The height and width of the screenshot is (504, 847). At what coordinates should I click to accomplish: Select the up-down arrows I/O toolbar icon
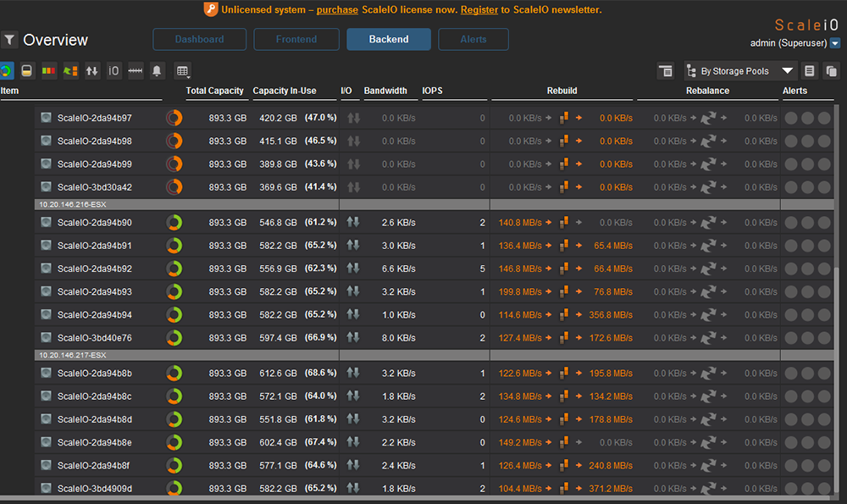tap(91, 71)
